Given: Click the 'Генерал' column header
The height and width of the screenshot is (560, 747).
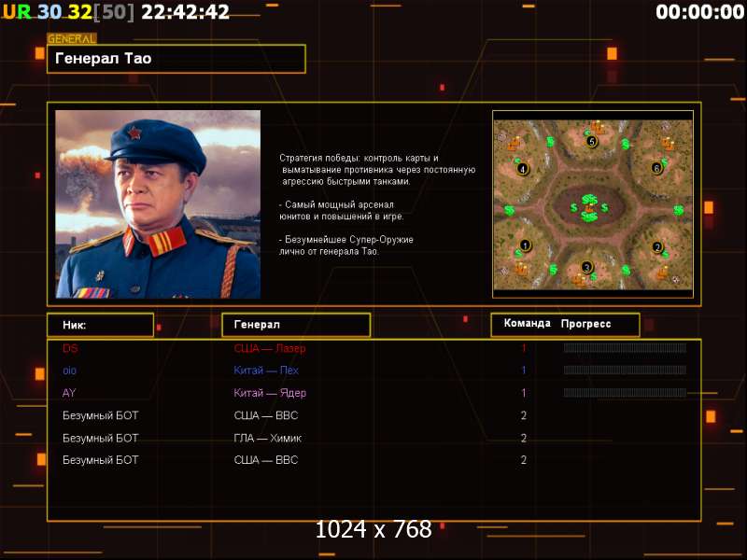Looking at the screenshot, I should click(x=296, y=325).
